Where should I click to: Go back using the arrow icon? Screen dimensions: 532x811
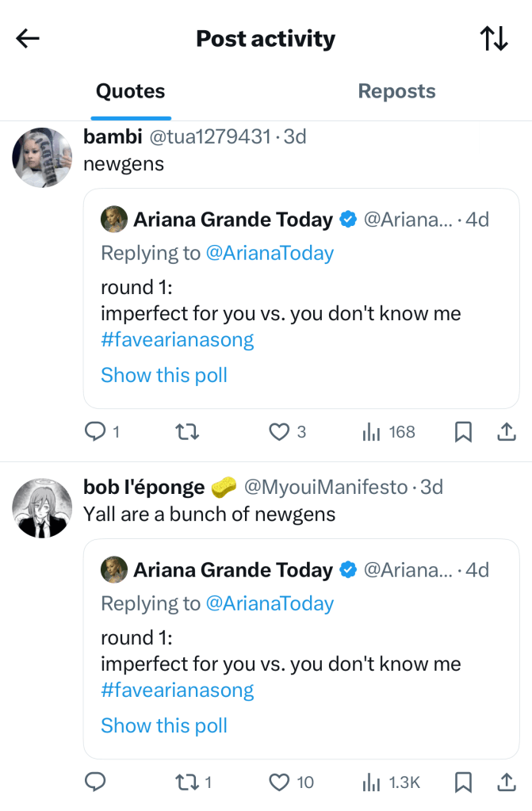28,39
